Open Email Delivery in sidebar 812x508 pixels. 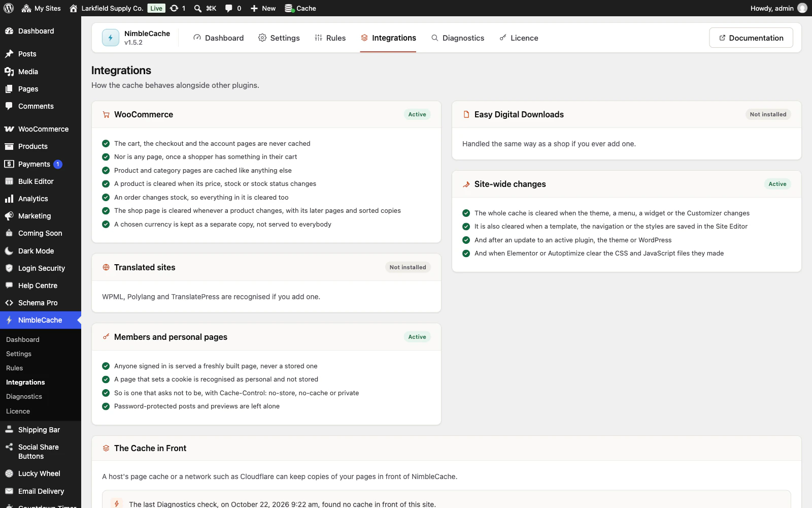[x=41, y=491]
